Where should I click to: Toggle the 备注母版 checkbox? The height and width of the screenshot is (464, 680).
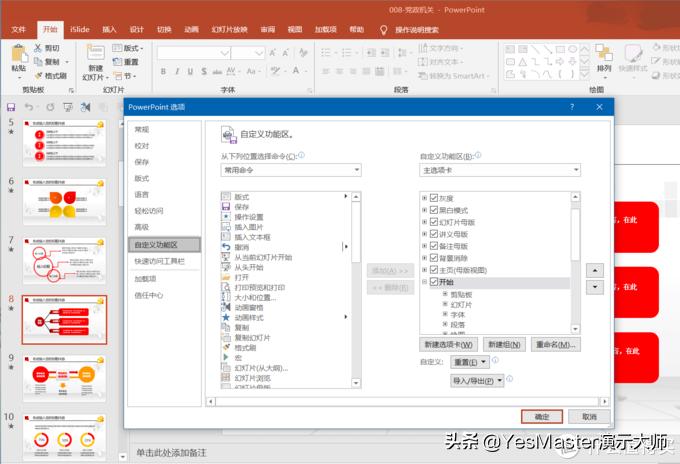[x=434, y=246]
